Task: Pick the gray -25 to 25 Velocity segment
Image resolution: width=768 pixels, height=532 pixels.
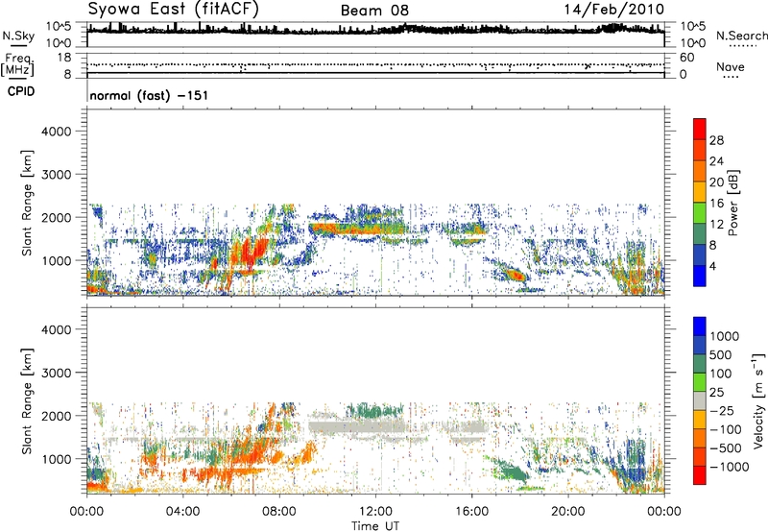Action: (700, 400)
